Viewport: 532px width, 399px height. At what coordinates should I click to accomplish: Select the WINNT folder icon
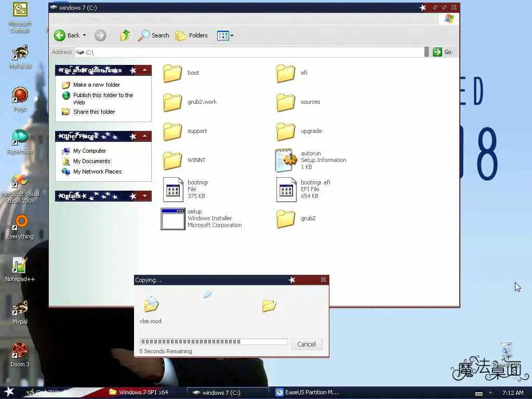pyautogui.click(x=172, y=161)
